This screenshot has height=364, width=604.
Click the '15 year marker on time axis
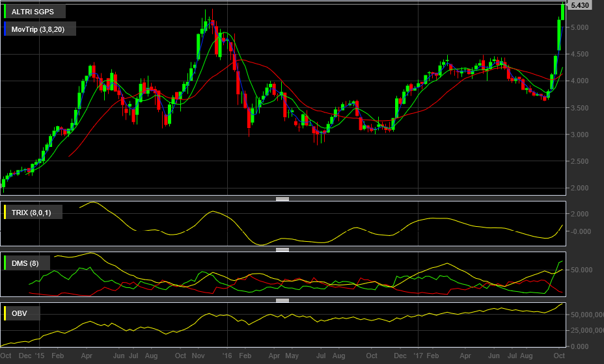point(39,356)
